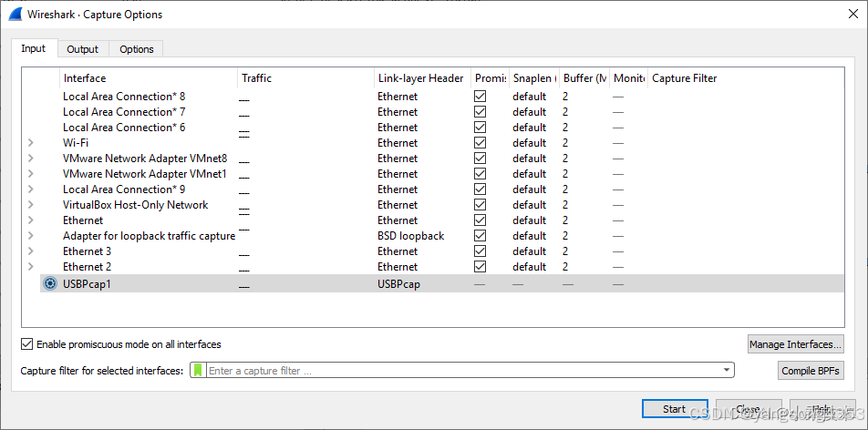Select Local Area Connection* 8 interface

(124, 97)
